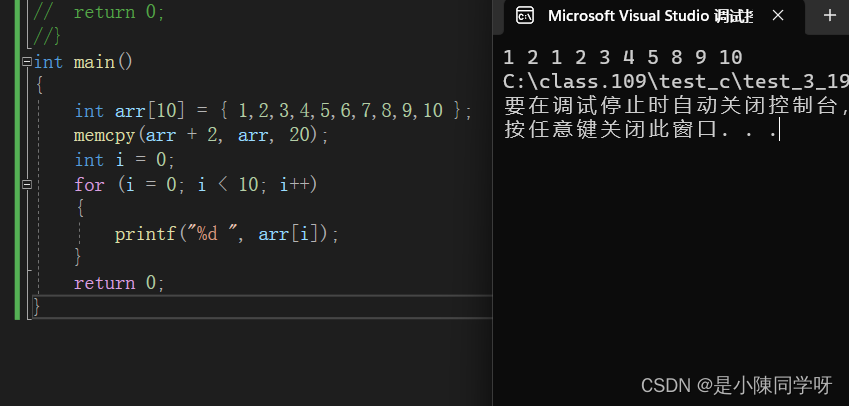The width and height of the screenshot is (849, 406).
Task: Collapse the int main() function block
Action: (x=27, y=62)
